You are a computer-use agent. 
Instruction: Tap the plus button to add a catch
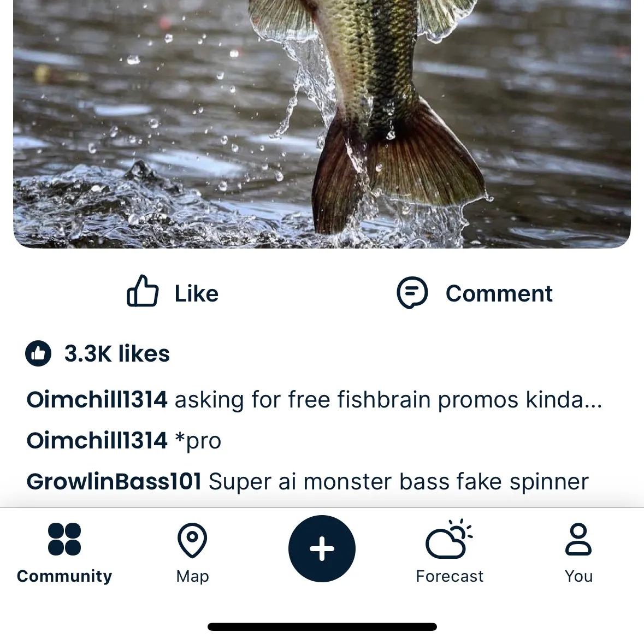(x=322, y=549)
